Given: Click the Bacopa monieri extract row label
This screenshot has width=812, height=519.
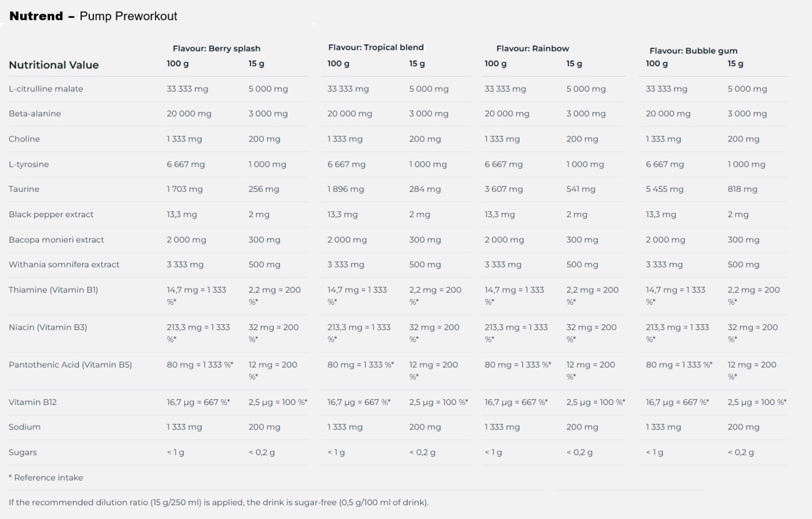Looking at the screenshot, I should point(56,240).
